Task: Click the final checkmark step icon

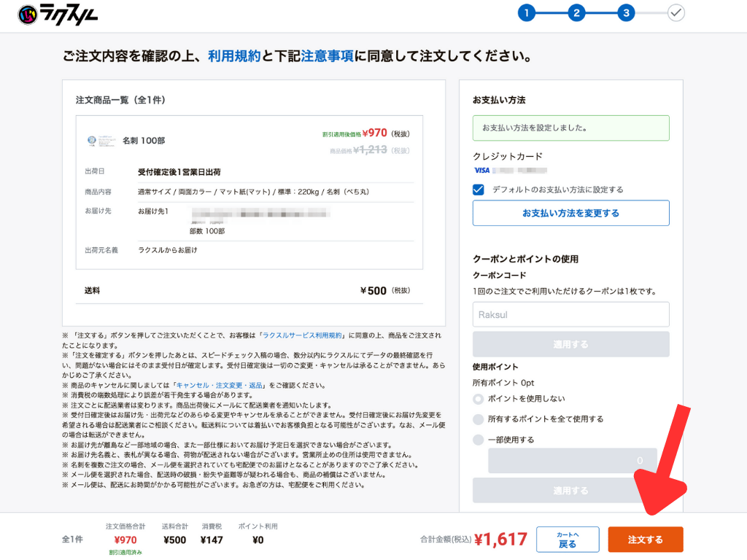Action: tap(676, 12)
